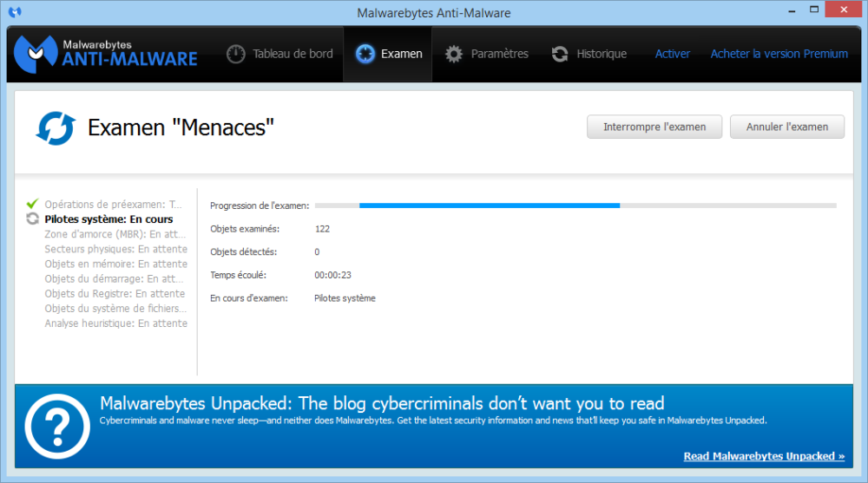
Task: Minimize the Malwarebytes window
Action: [x=792, y=10]
